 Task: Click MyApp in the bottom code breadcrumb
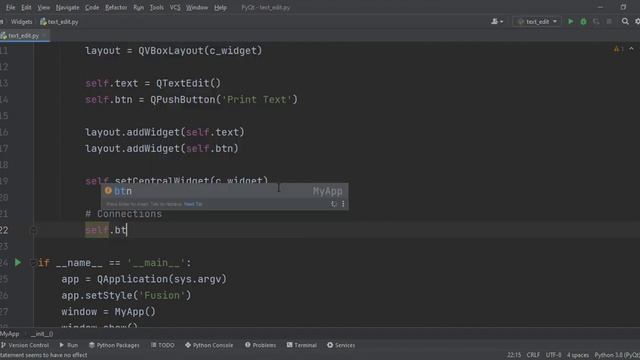pos(9,334)
